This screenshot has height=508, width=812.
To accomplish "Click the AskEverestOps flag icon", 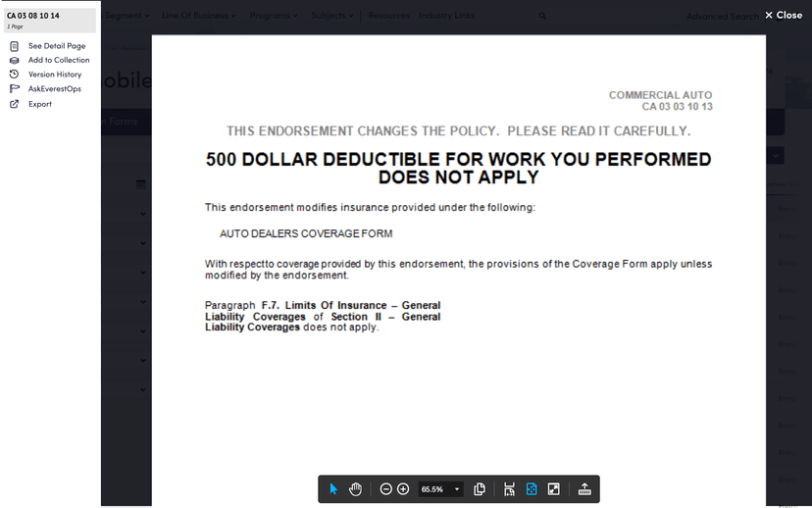I will [15, 88].
